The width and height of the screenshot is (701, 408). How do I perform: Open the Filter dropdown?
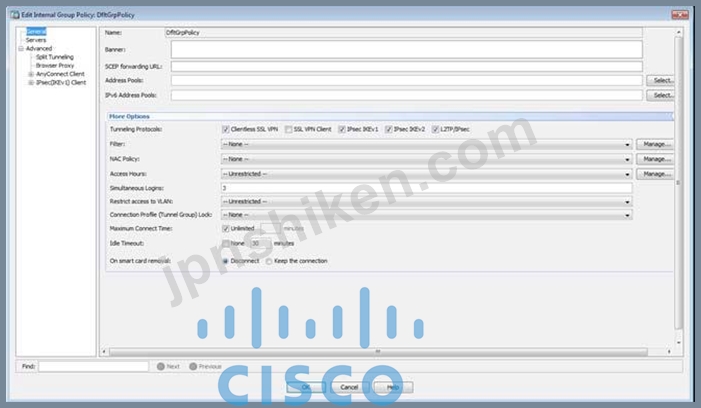coord(427,144)
